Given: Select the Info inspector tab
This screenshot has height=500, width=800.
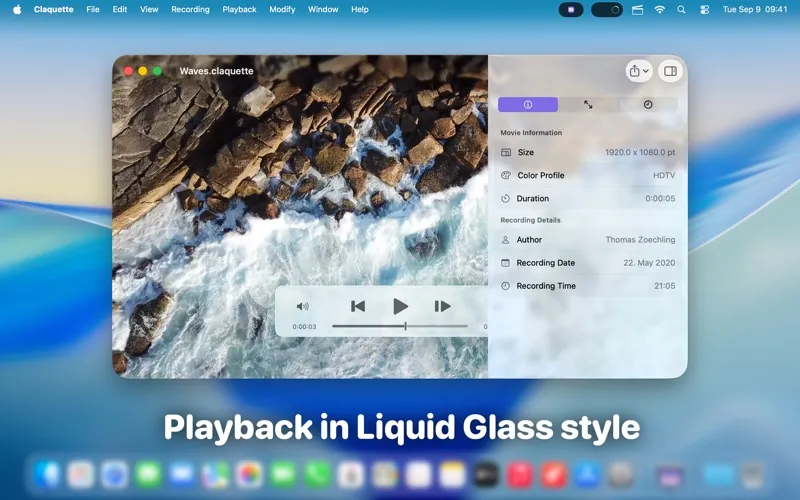Looking at the screenshot, I should [x=528, y=104].
